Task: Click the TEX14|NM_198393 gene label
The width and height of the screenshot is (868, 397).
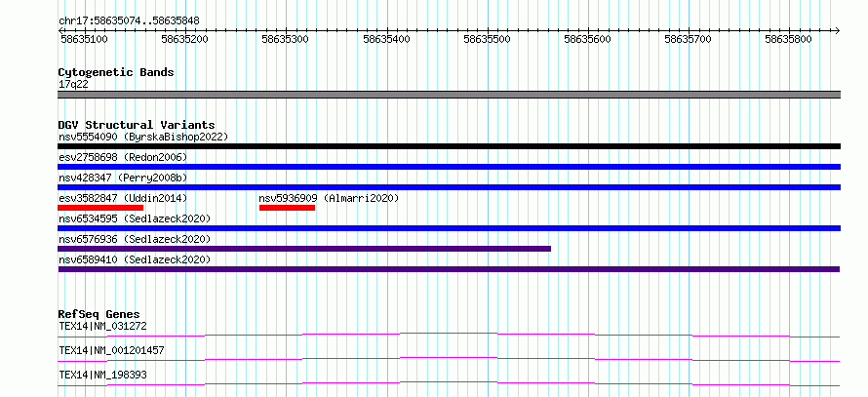Action: point(102,375)
